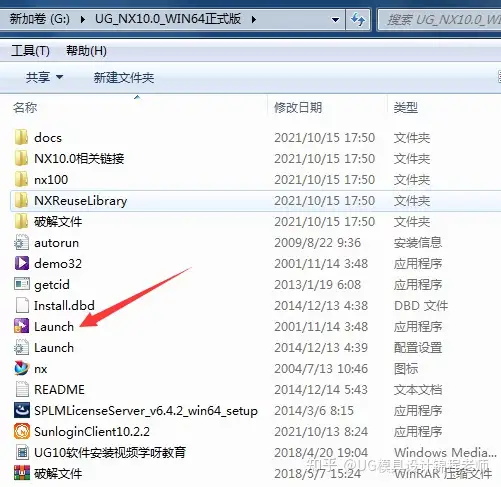Screen dimensions: 501x487
Task: Click the 图标 type cell
Action: [x=406, y=368]
